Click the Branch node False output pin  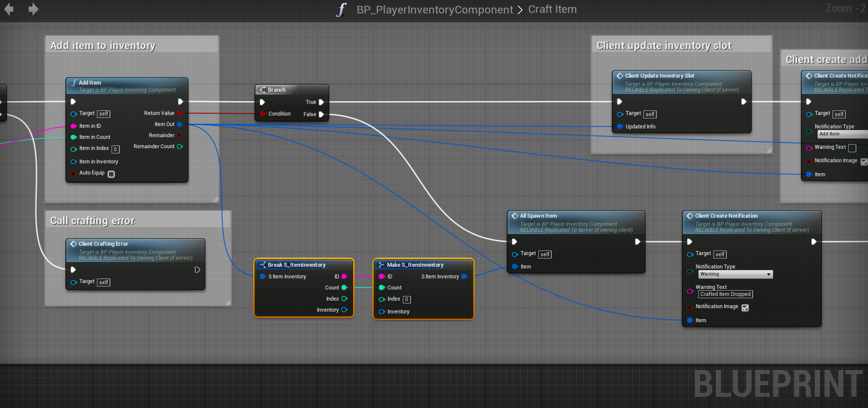321,114
